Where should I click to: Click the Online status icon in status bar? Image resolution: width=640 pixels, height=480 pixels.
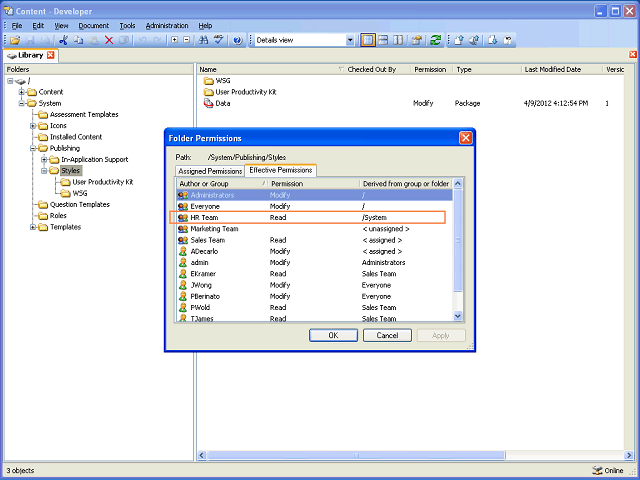point(597,470)
